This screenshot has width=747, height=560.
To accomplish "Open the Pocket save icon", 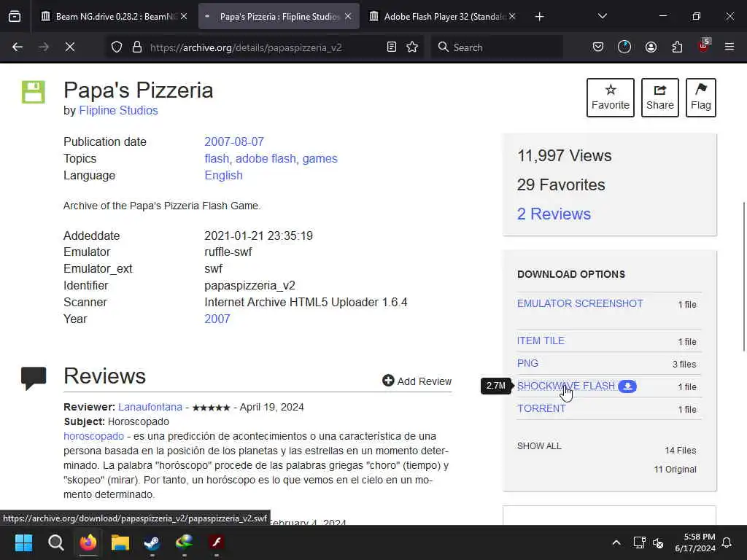I will pos(598,47).
